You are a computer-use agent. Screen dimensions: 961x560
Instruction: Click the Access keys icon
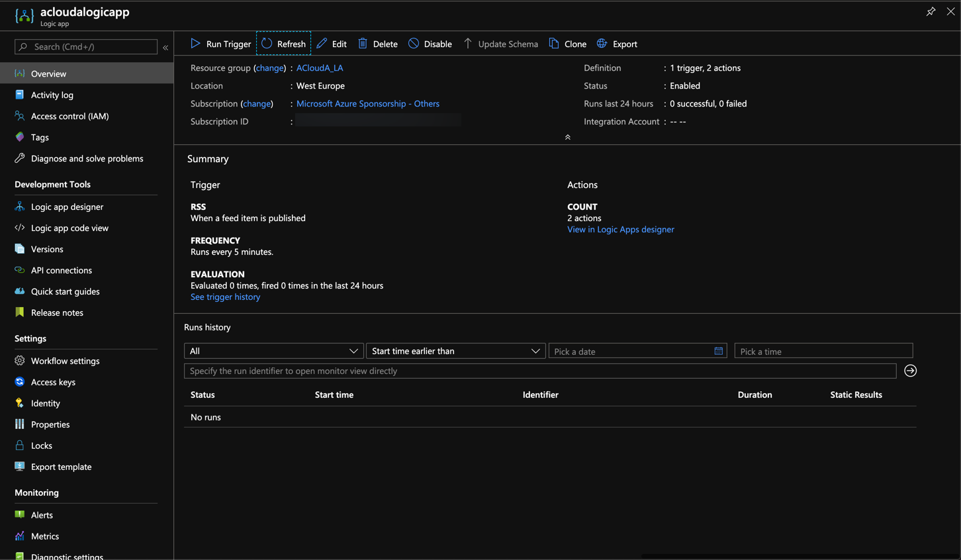20,382
